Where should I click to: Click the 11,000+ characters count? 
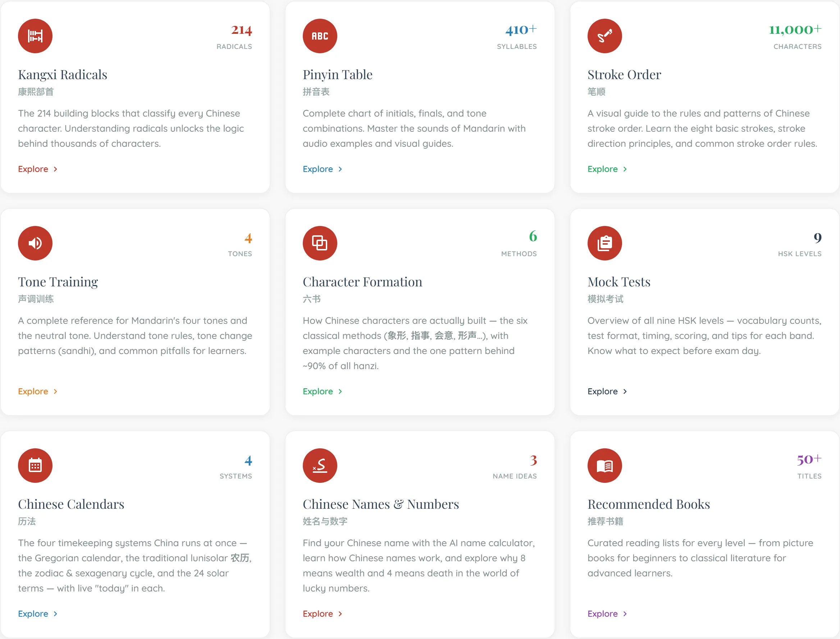click(795, 30)
